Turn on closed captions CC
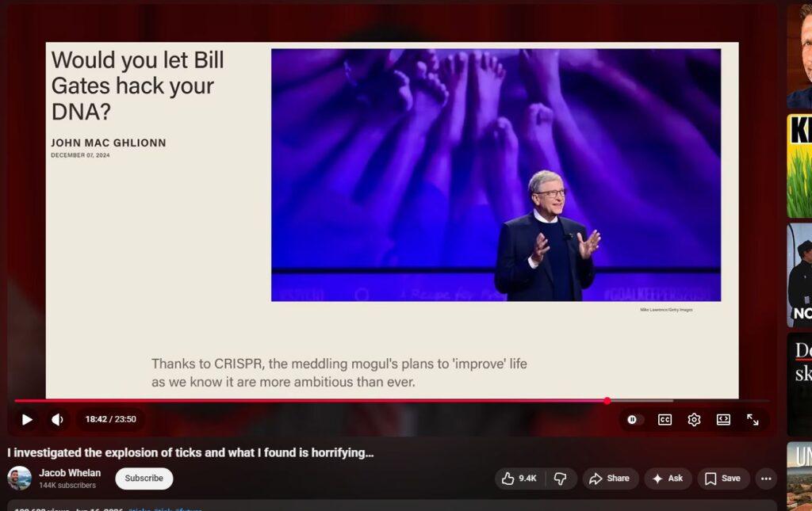The height and width of the screenshot is (511, 812). click(x=665, y=419)
